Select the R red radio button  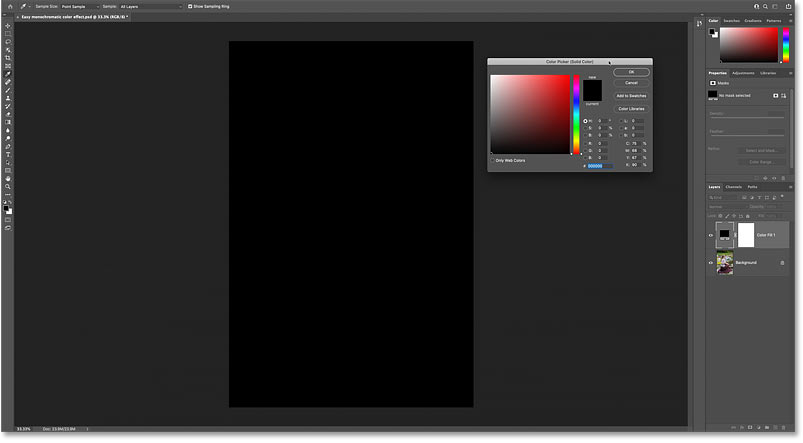click(585, 143)
